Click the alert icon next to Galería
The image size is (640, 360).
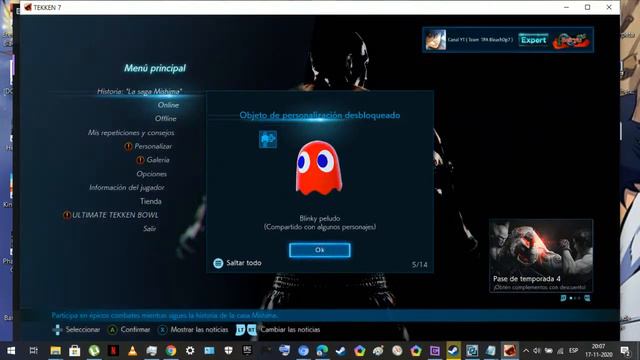pyautogui.click(x=140, y=160)
